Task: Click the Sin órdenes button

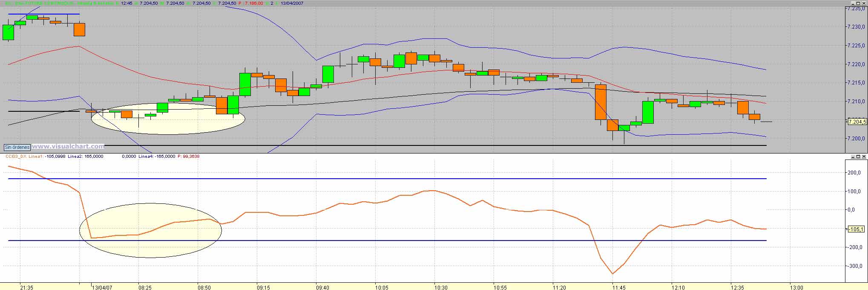Action: [x=17, y=147]
